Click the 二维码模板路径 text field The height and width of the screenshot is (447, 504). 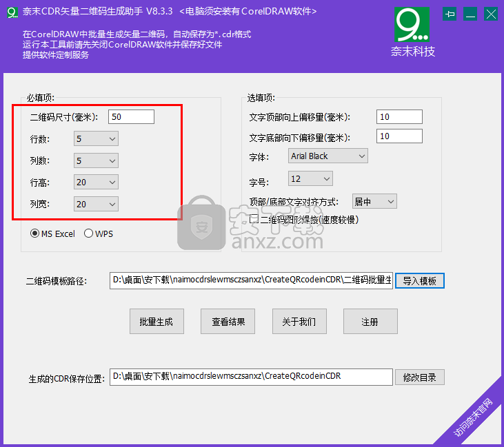[251, 280]
